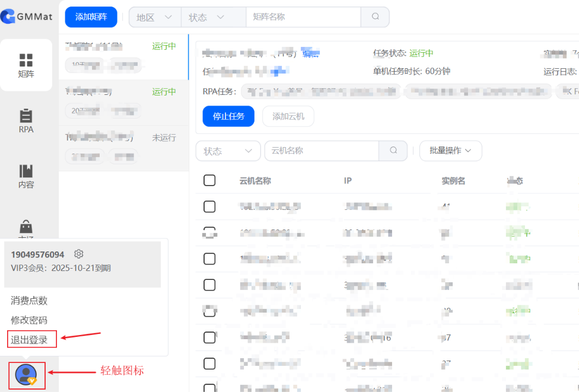Image resolution: width=579 pixels, height=392 pixels.
Task: Check the seventh cloud machine row checkbox
Action: 209,364
